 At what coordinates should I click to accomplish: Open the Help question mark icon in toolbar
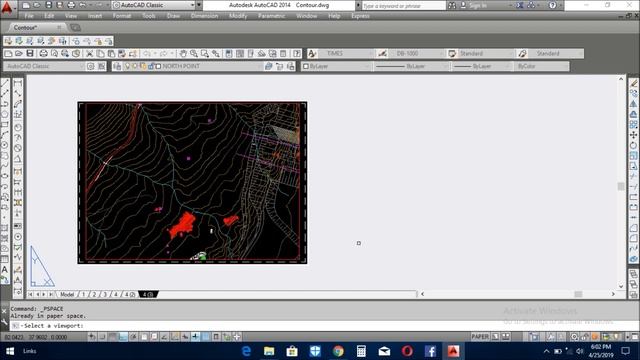[297, 53]
